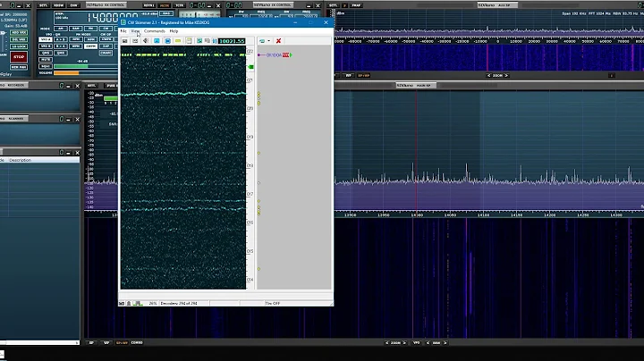Select SAM mode in RX Control
Viewport: 644px width, 361px height.
pyautogui.click(x=75, y=29)
